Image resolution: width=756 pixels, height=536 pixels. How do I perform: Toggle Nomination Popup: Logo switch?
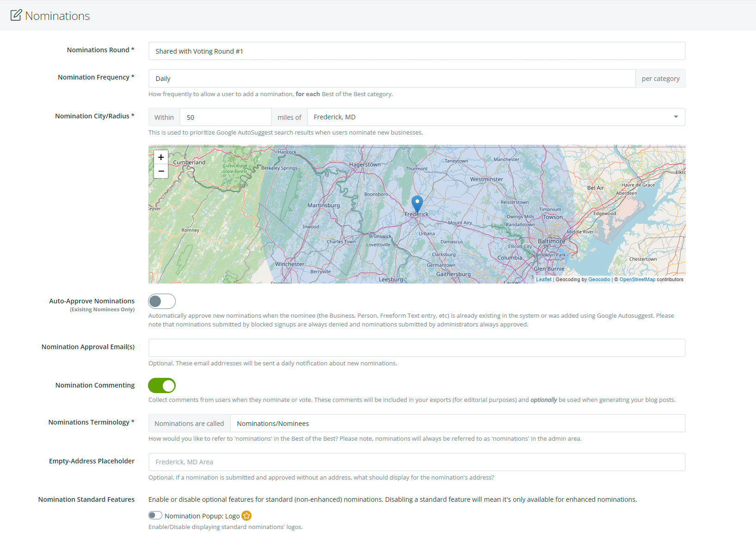click(x=155, y=516)
